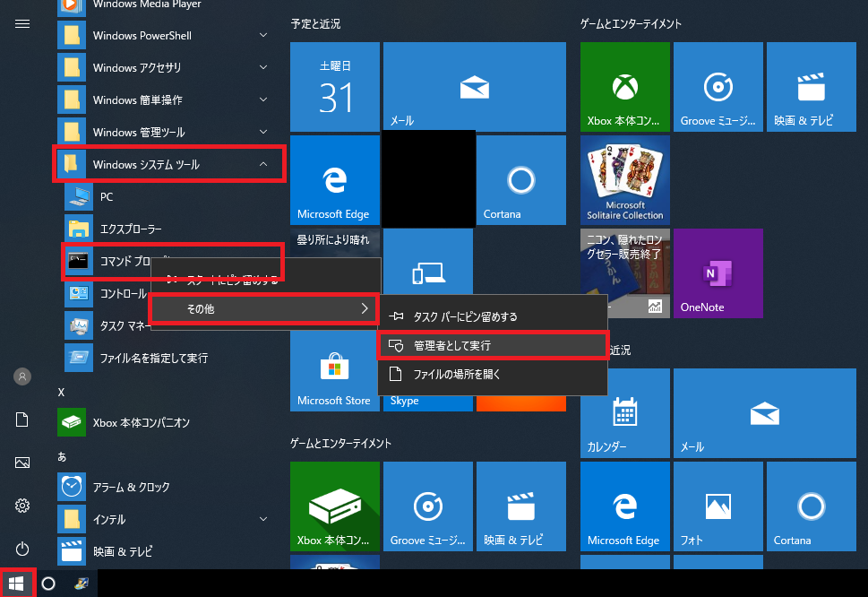Open the lower Xbox 本体コン... tile
Screen dimensions: 868x597
click(x=335, y=506)
